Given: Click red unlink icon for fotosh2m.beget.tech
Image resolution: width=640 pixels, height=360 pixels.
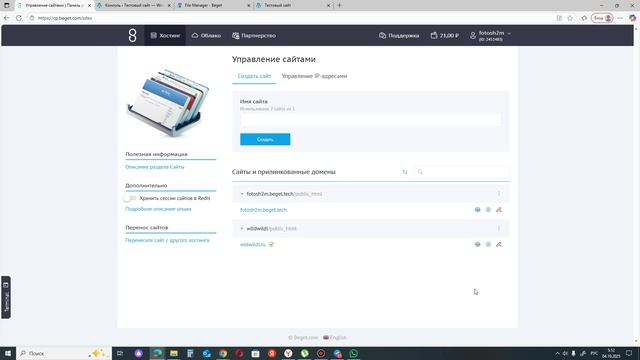Looking at the screenshot, I should pos(499,210).
